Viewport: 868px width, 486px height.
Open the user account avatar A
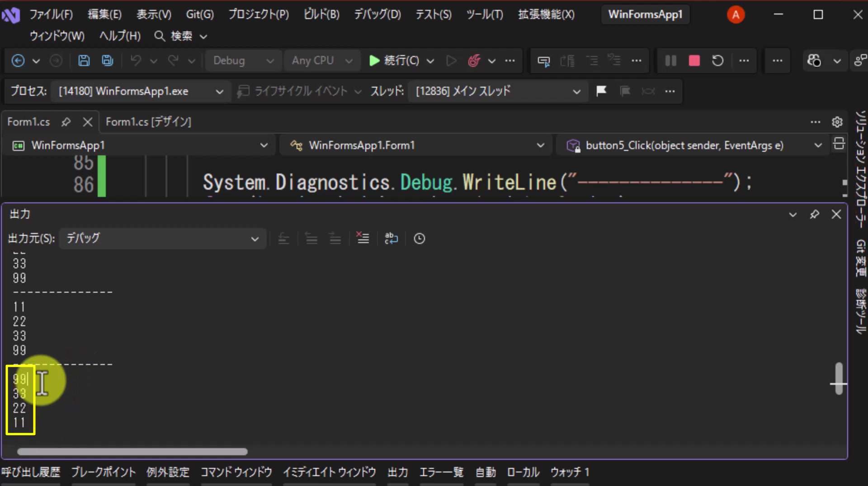736,15
